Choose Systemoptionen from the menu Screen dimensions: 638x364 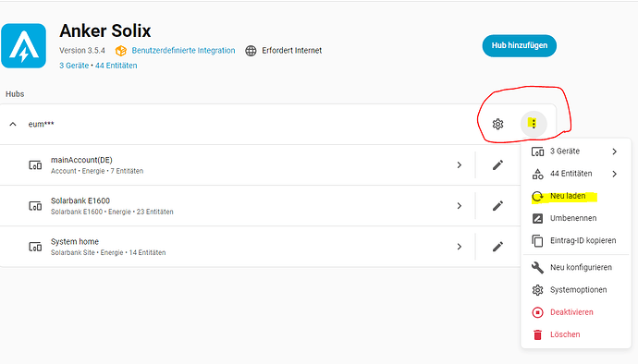tap(576, 289)
